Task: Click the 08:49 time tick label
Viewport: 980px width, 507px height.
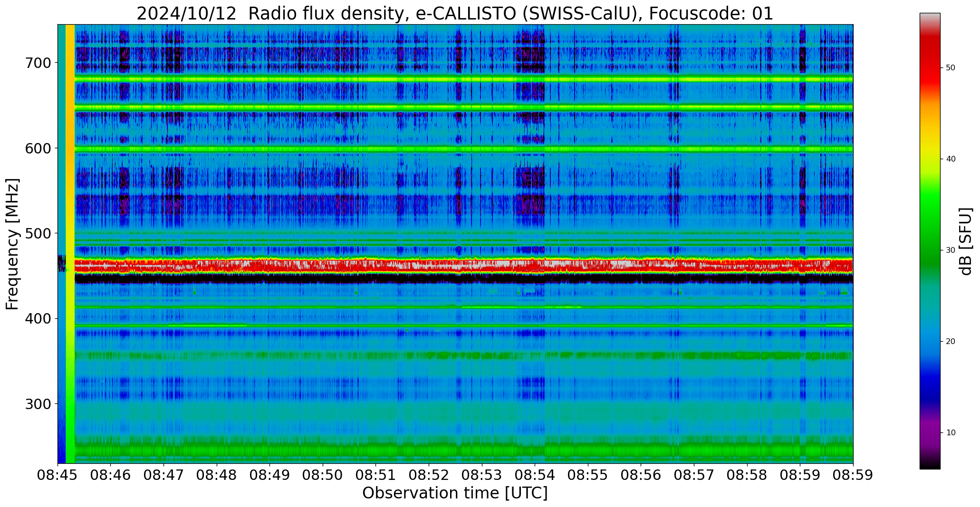Action: coord(270,475)
